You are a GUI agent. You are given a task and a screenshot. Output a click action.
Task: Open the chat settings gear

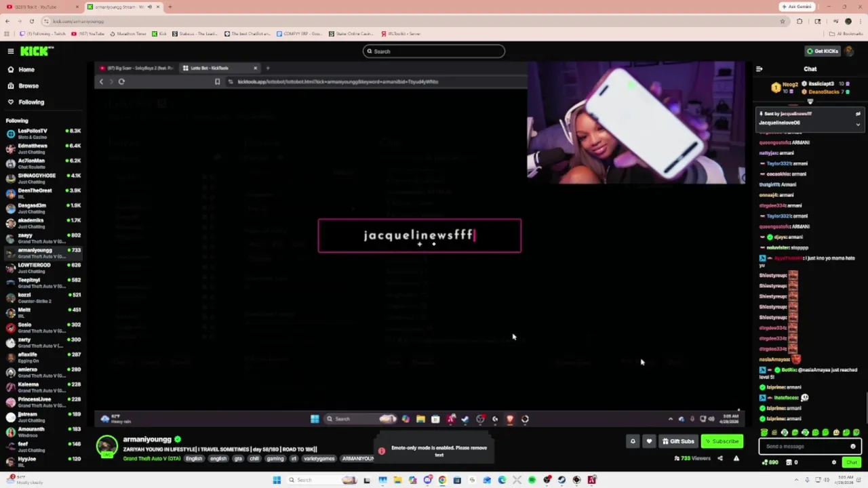coord(834,463)
